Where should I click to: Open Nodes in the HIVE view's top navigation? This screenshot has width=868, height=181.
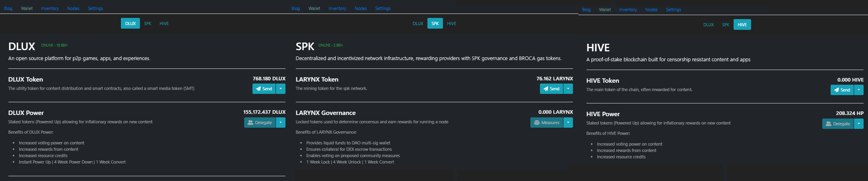(651, 10)
